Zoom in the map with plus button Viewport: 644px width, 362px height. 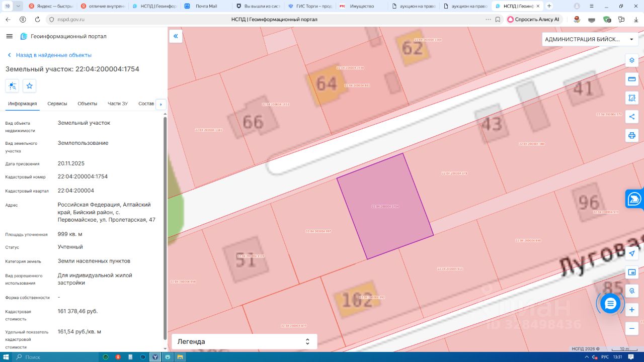pyautogui.click(x=632, y=310)
